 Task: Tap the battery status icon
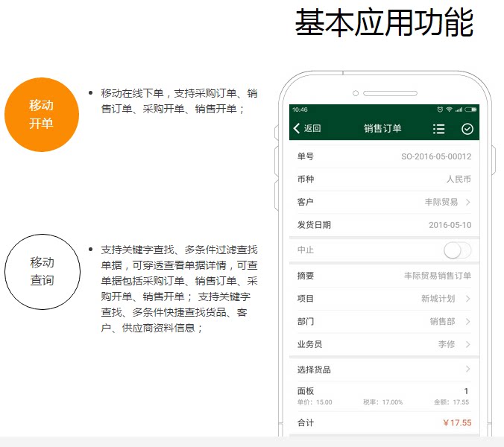470,110
